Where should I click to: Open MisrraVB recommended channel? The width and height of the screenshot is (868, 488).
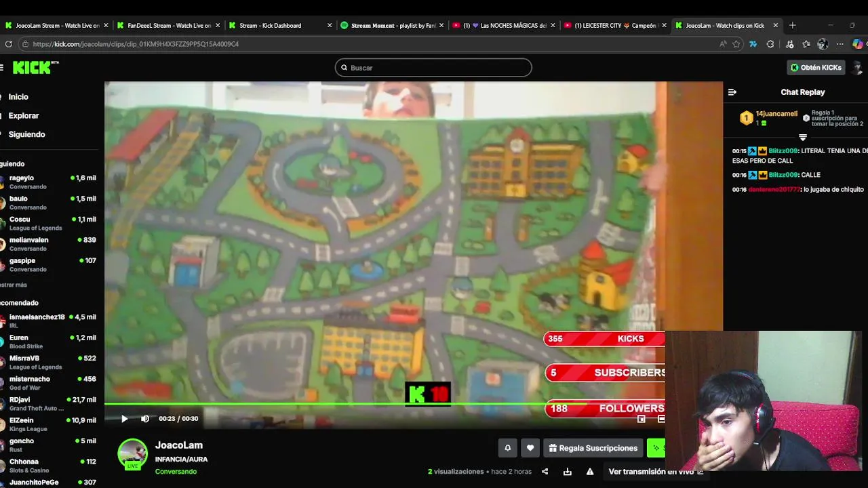click(49, 362)
